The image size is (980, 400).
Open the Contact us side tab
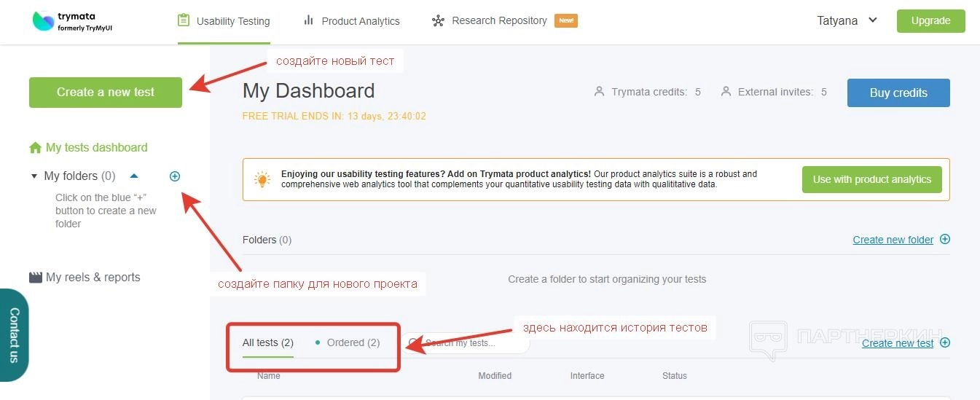click(14, 335)
